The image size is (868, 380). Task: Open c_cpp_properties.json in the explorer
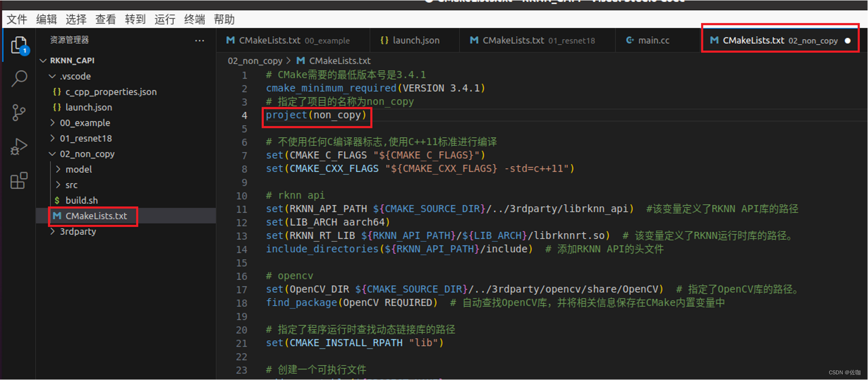pyautogui.click(x=126, y=92)
